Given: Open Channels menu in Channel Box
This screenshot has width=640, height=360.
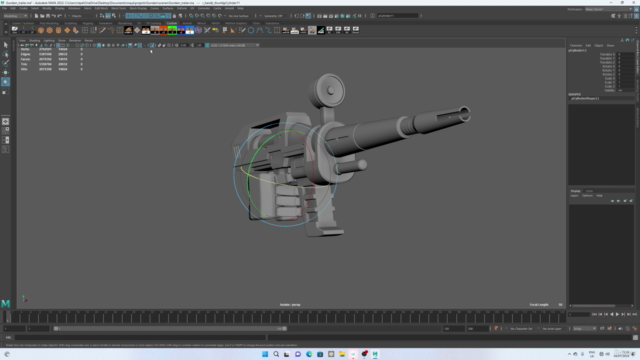Looking at the screenshot, I should point(576,45).
